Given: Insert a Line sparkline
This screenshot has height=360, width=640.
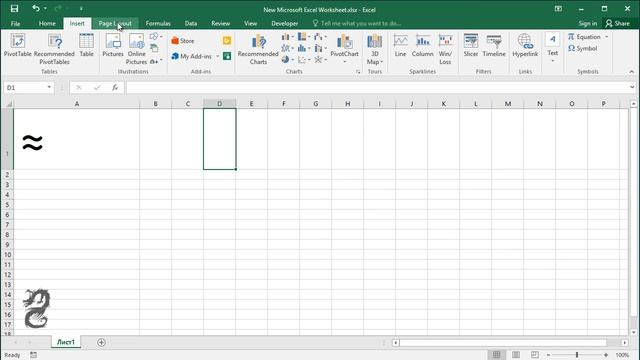Looking at the screenshot, I should (400, 45).
